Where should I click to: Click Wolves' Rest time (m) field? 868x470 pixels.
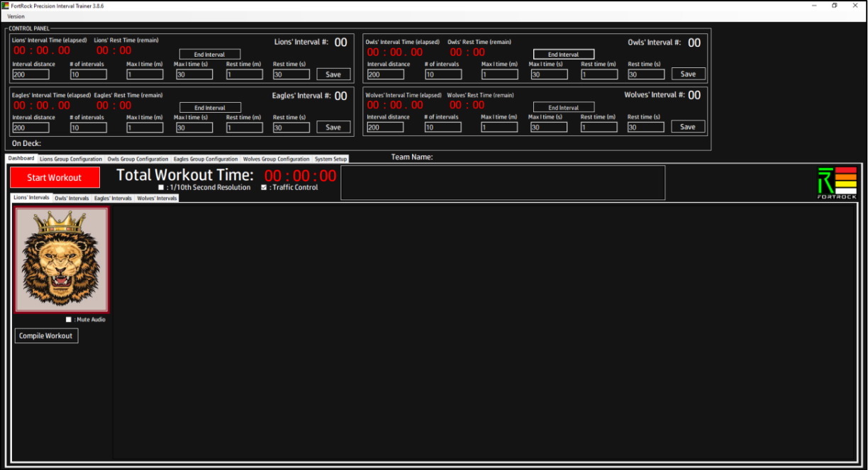(599, 128)
